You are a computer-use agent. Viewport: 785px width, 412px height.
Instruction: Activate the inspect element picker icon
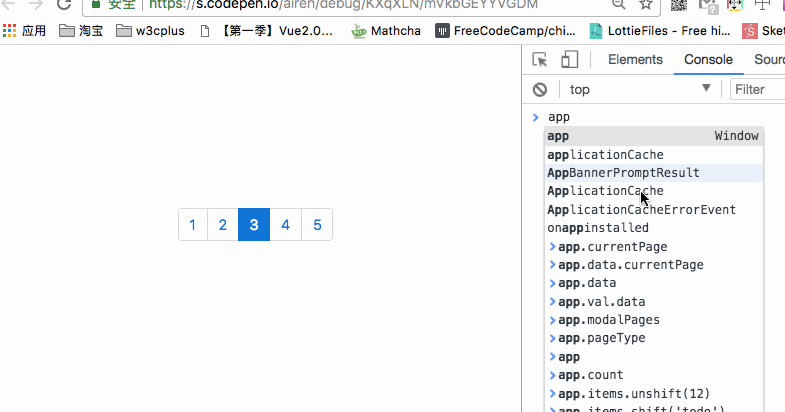tap(540, 60)
